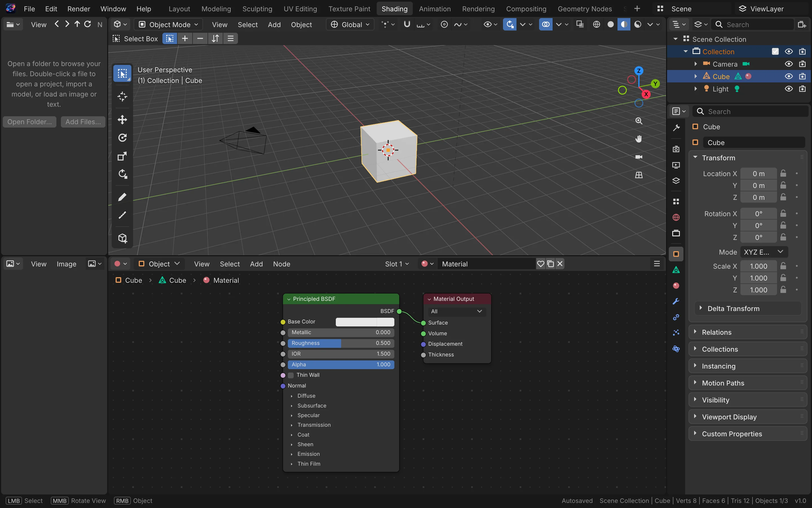
Task: Open the World properties tab icon
Action: pyautogui.click(x=676, y=217)
